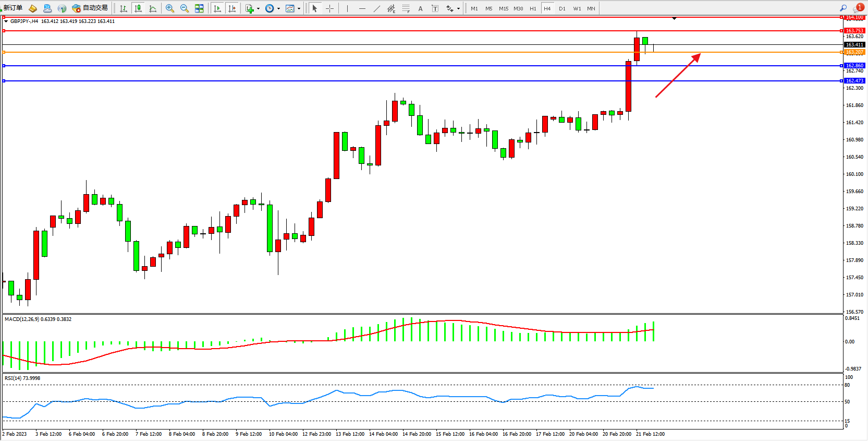The width and height of the screenshot is (868, 441).
Task: Open tile windows layout icon
Action: (199, 8)
